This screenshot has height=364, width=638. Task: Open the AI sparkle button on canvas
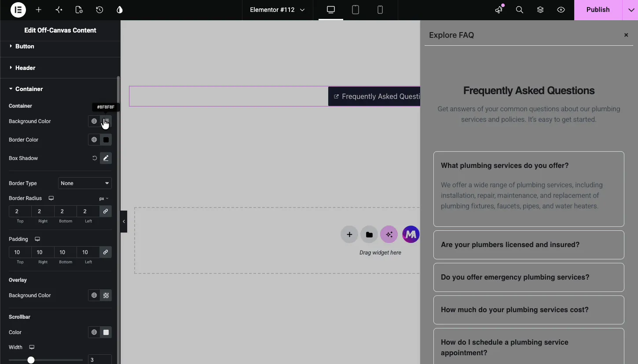click(x=389, y=234)
